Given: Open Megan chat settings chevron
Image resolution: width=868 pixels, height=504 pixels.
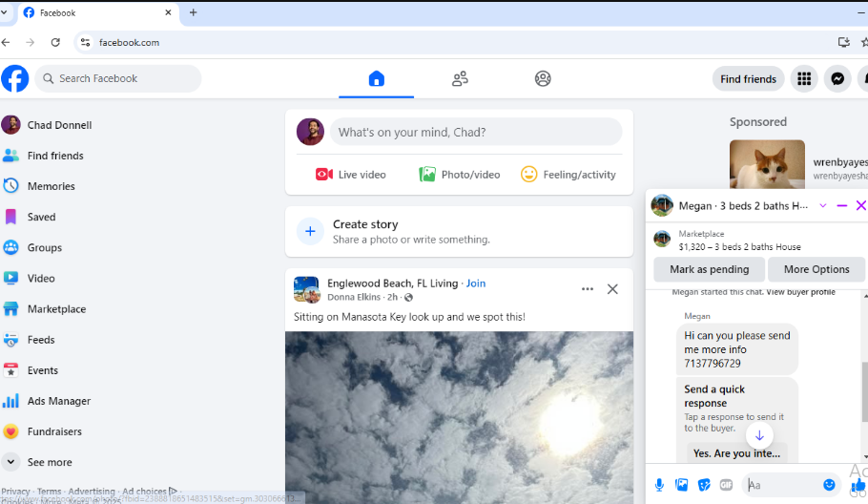Looking at the screenshot, I should pyautogui.click(x=822, y=206).
